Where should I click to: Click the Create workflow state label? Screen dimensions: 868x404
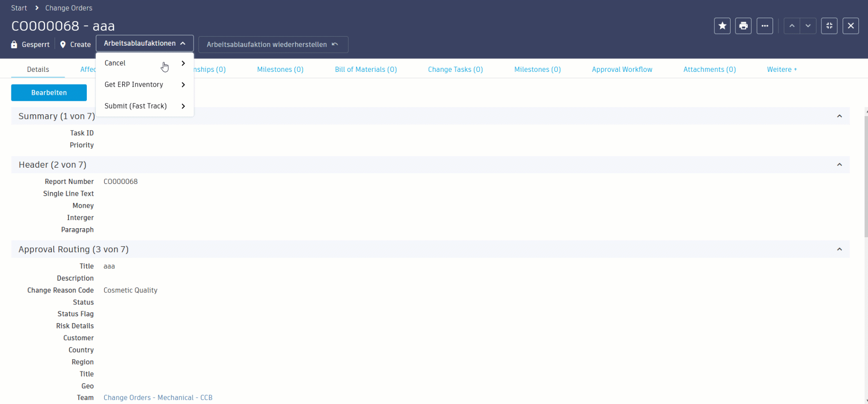[80, 44]
